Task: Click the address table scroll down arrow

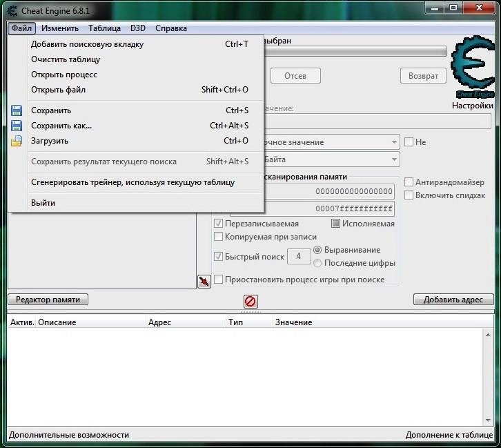Action: (488, 420)
